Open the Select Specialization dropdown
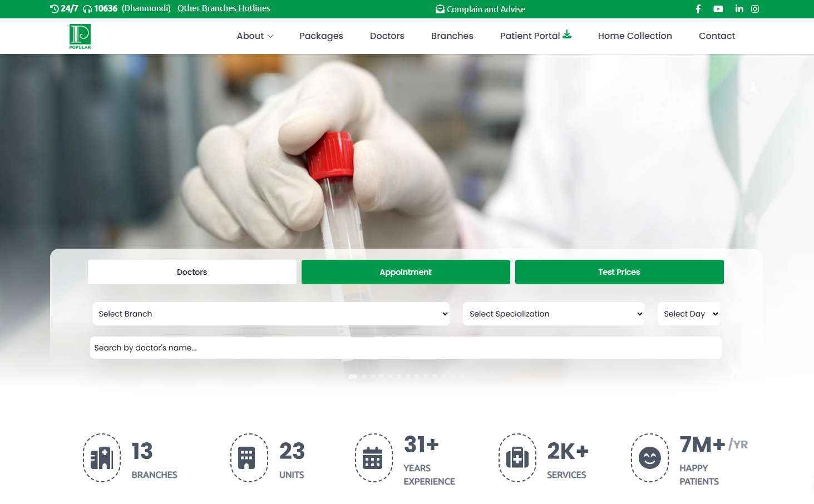 (x=553, y=314)
